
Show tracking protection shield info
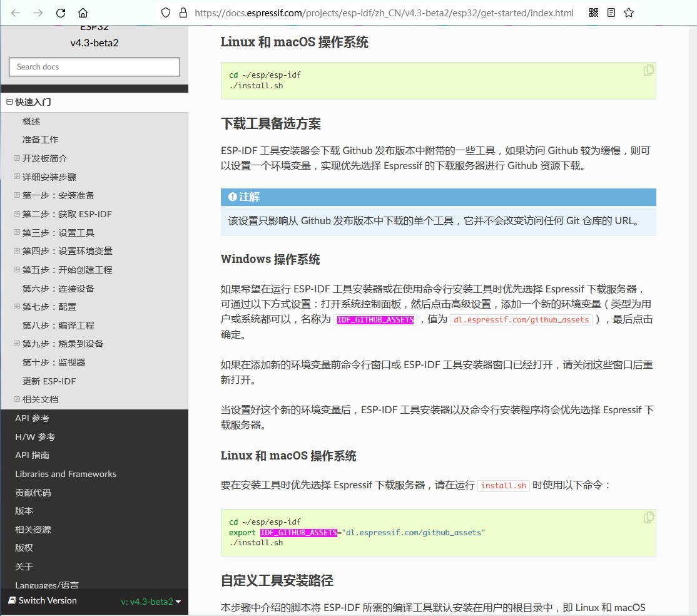[x=166, y=13]
